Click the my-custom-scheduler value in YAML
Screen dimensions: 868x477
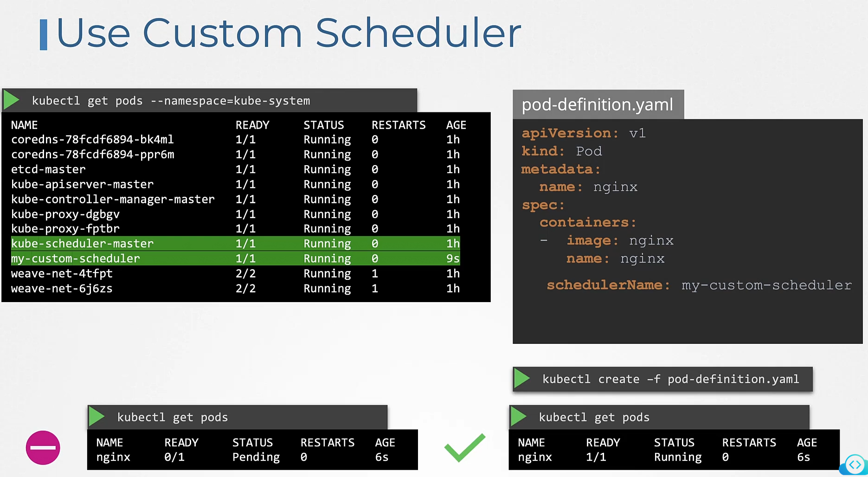click(x=766, y=285)
